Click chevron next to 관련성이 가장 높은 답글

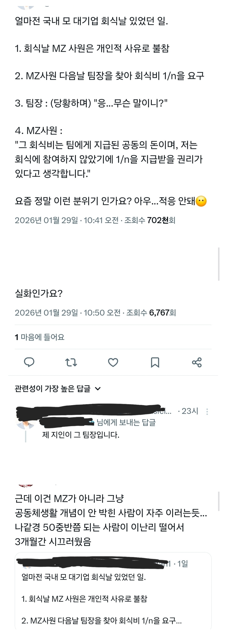(x=98, y=389)
